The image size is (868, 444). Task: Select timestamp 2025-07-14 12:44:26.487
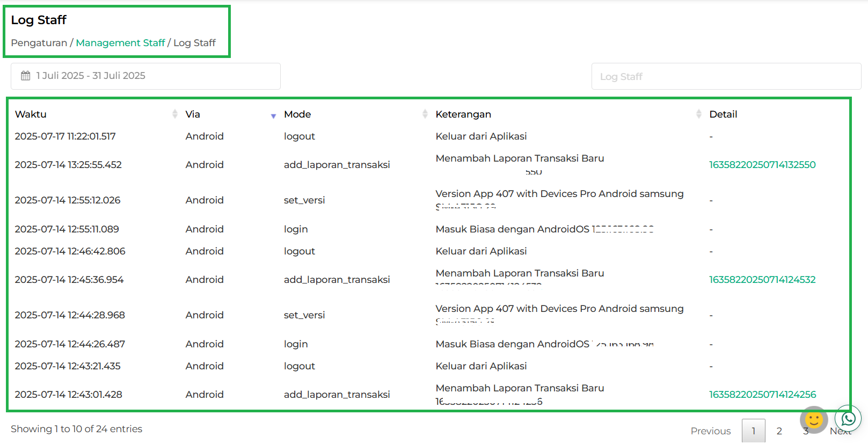70,344
